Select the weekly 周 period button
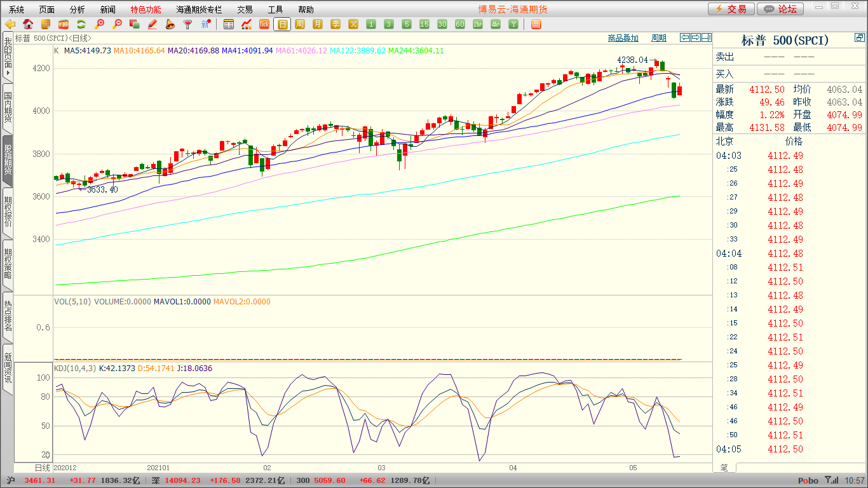Viewport: 868px width, 488px height. (x=300, y=24)
